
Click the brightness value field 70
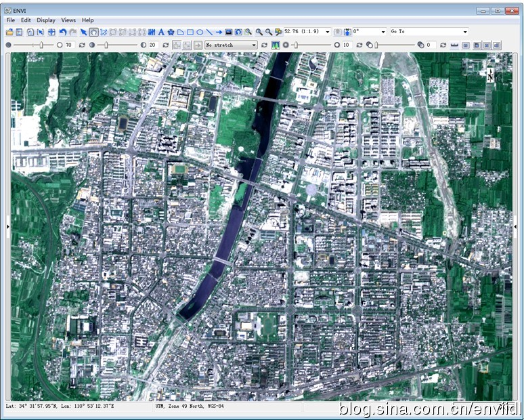pyautogui.click(x=70, y=45)
